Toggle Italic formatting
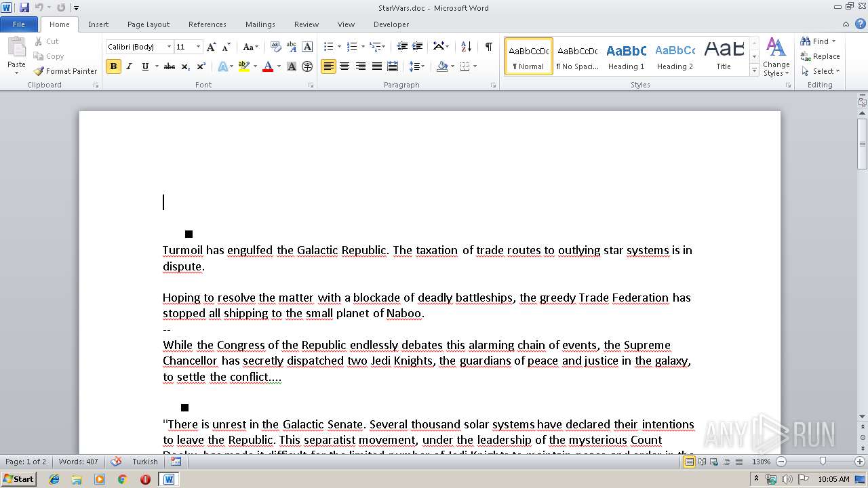Viewport: 868px width, 488px height. [x=129, y=66]
